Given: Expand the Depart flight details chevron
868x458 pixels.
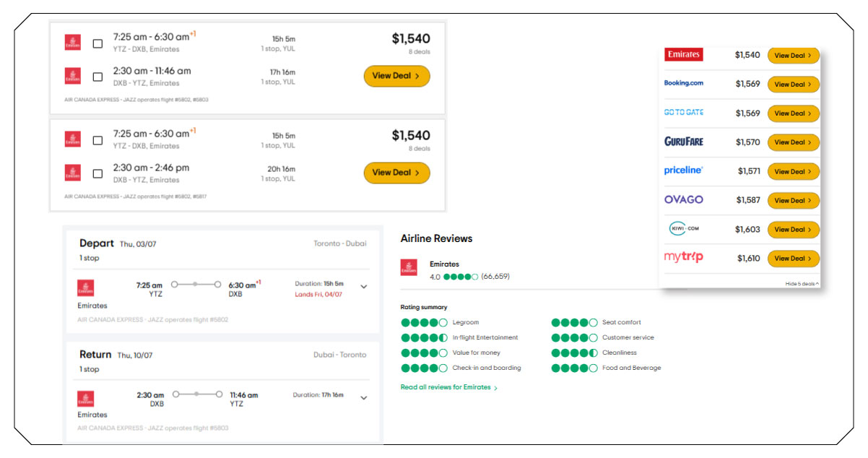Looking at the screenshot, I should tap(363, 287).
